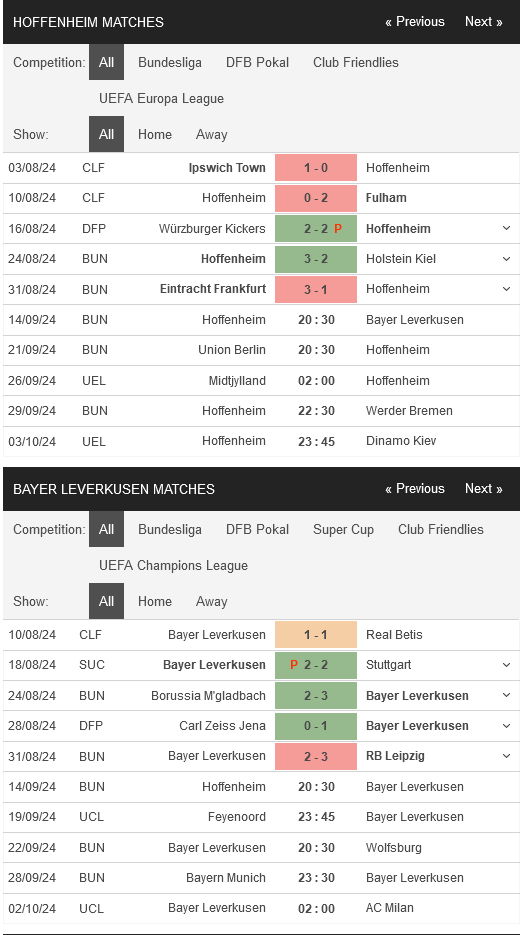Open Ipswich Town 1 - 0 score
Viewport: 521px width, 935px height.
click(316, 168)
